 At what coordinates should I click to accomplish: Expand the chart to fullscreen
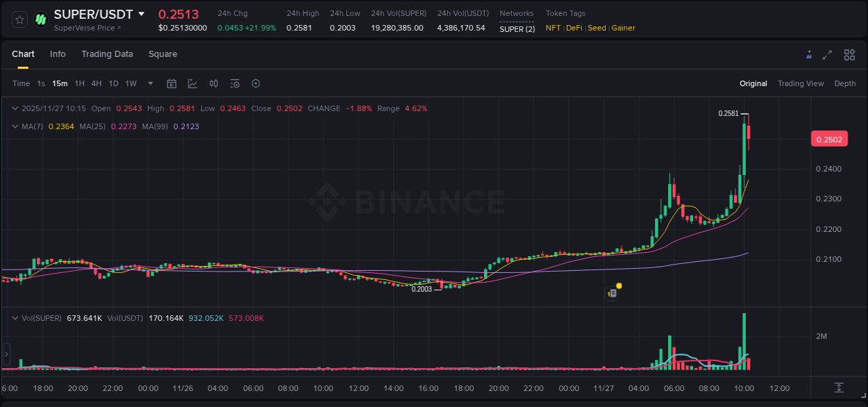[827, 54]
